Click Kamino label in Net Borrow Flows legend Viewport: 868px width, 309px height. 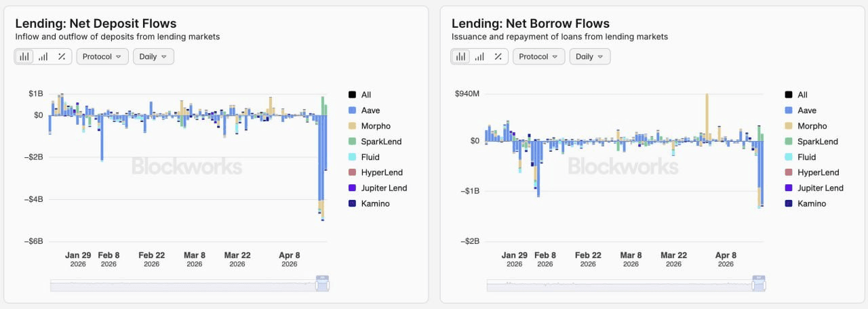(x=812, y=203)
